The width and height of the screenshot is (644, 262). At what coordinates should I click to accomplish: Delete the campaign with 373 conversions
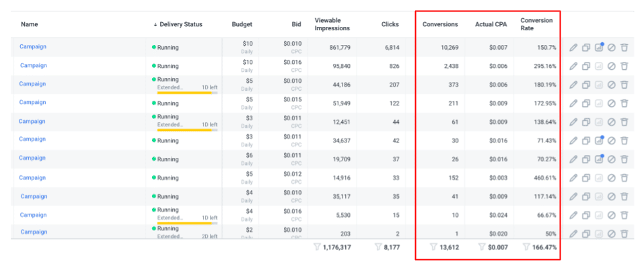(624, 85)
